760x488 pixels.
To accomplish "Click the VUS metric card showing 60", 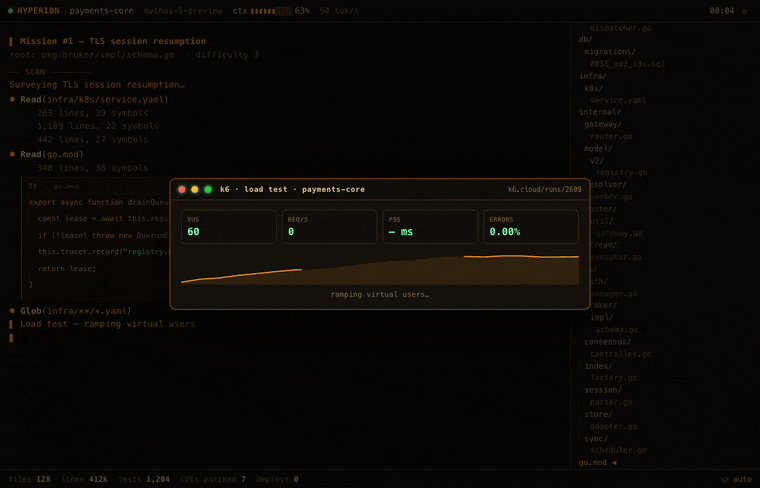I will pos(229,226).
